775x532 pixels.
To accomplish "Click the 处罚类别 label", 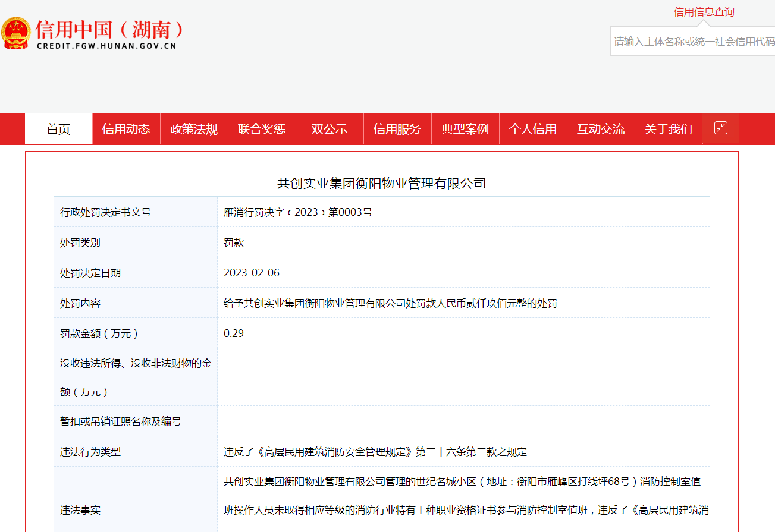I will click(x=80, y=243).
